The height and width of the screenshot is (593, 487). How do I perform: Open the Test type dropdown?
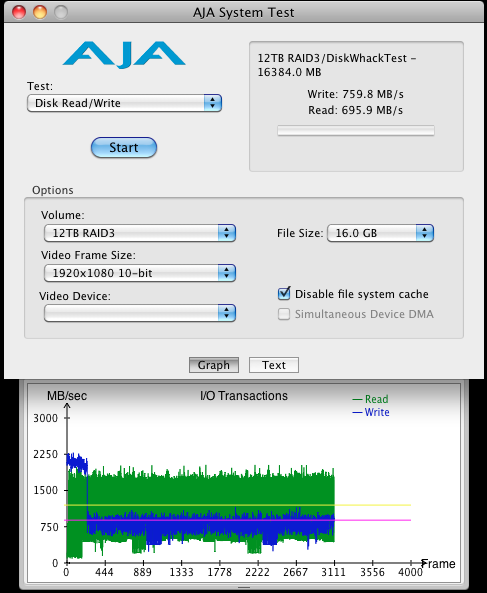124,103
